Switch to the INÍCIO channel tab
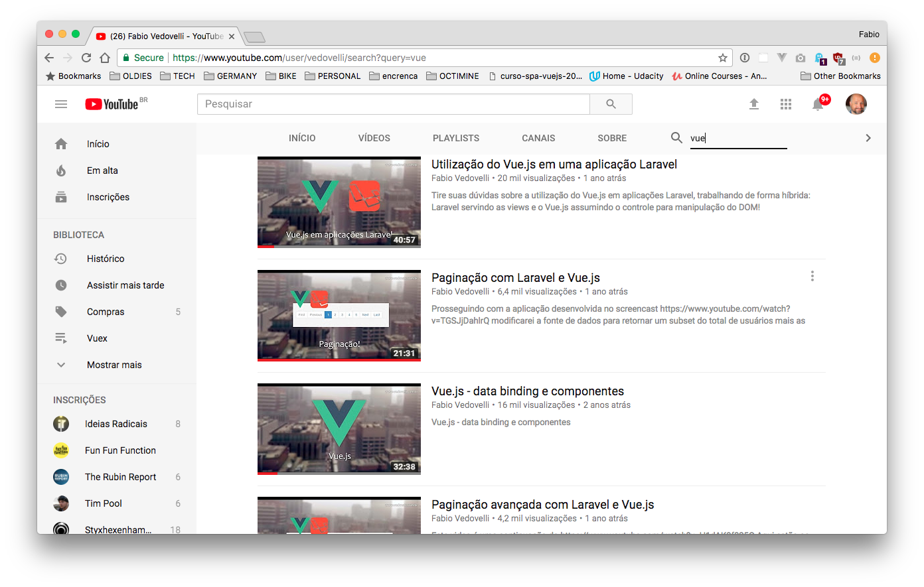Screen dimensions: 924x587 (x=302, y=138)
